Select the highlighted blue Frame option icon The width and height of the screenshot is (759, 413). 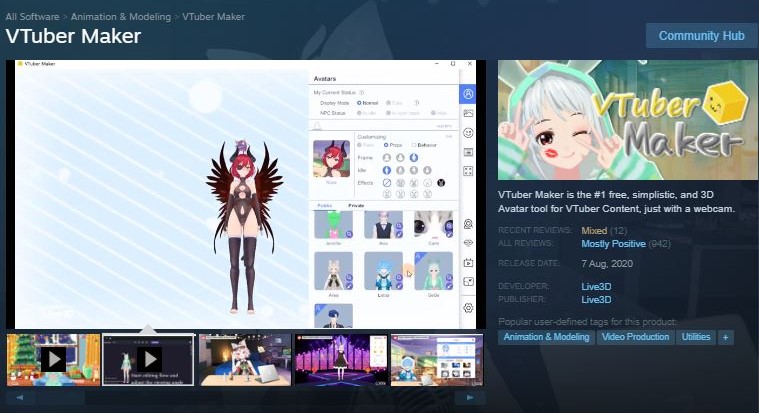pyautogui.click(x=413, y=157)
